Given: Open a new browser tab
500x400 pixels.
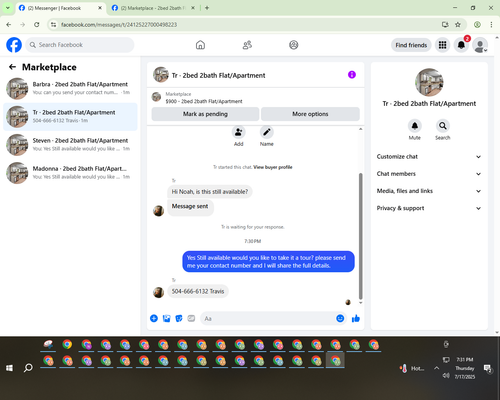Looking at the screenshot, I should tap(207, 8).
